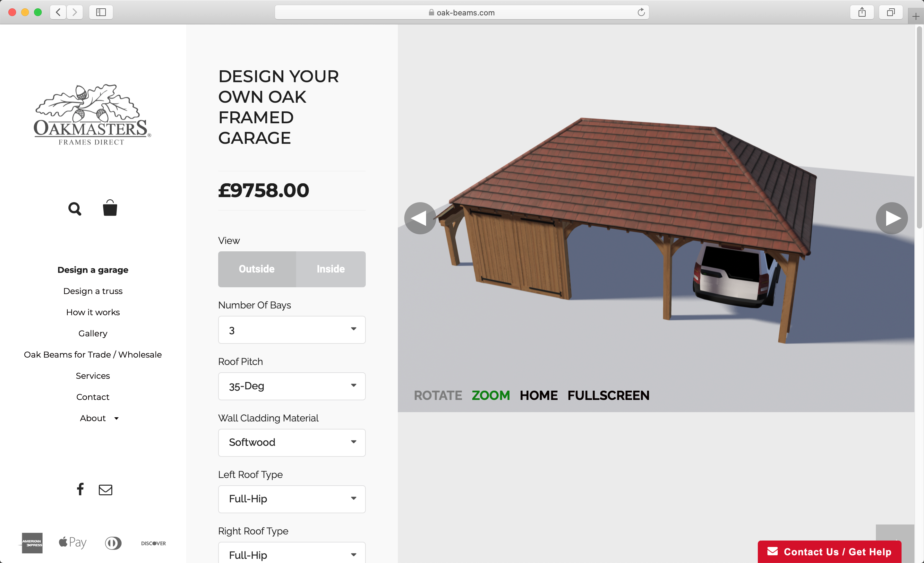
Task: Open Design a garage menu item
Action: 93,270
